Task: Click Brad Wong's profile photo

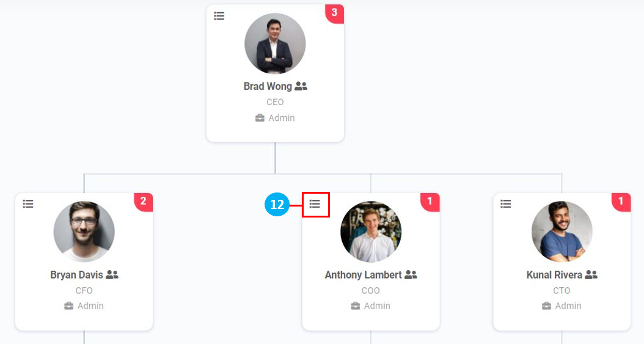Action: click(275, 44)
